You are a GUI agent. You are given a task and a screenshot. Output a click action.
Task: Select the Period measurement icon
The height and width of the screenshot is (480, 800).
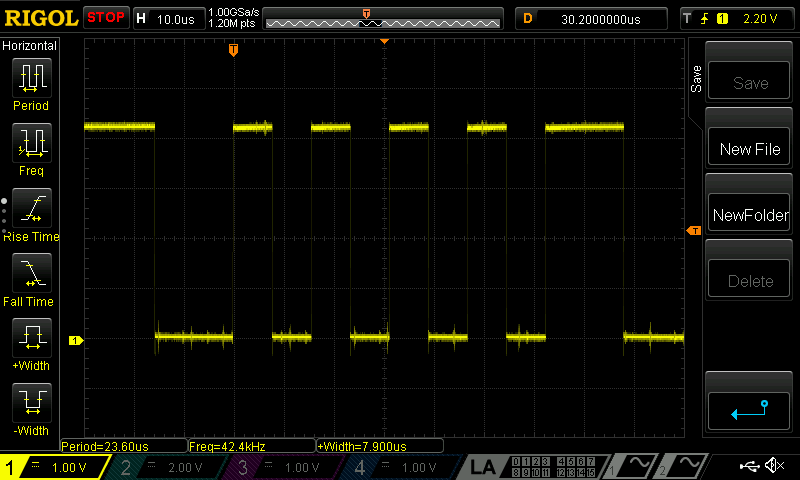pyautogui.click(x=31, y=78)
